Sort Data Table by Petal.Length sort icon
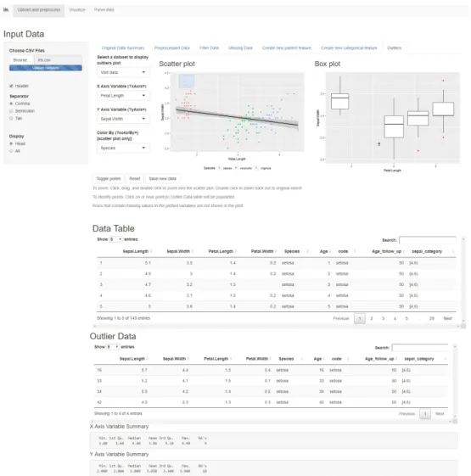471x476 pixels. tap(236, 251)
